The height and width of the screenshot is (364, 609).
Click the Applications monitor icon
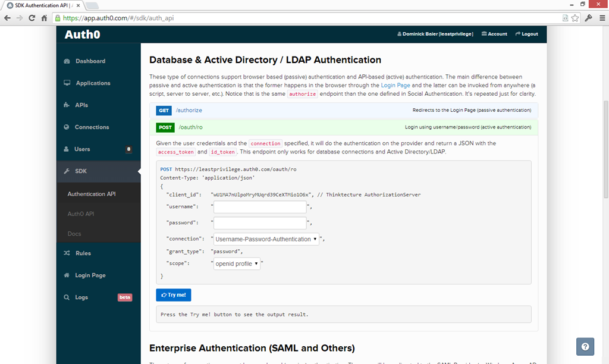tap(67, 83)
